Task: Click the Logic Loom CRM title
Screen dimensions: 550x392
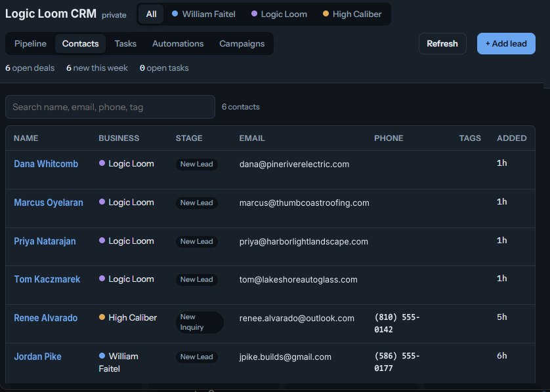Action: pyautogui.click(x=51, y=14)
